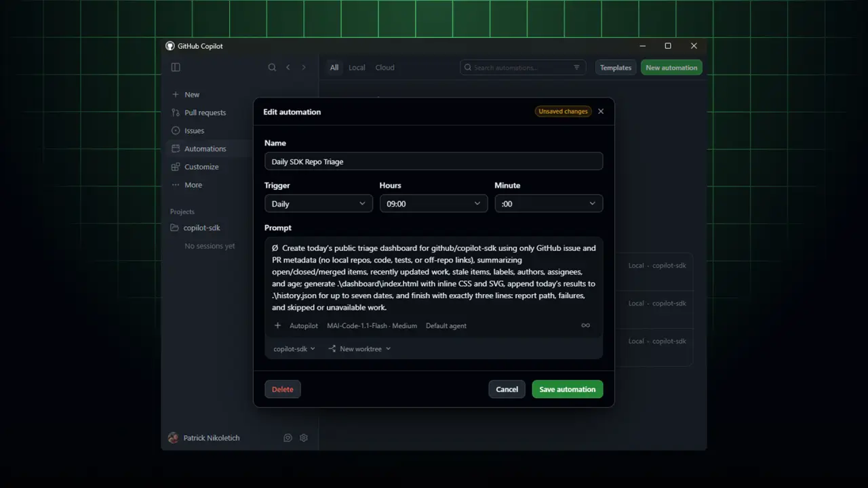This screenshot has width=868, height=488.
Task: Click the infinity icon in the prompt toolbar
Action: 585,325
